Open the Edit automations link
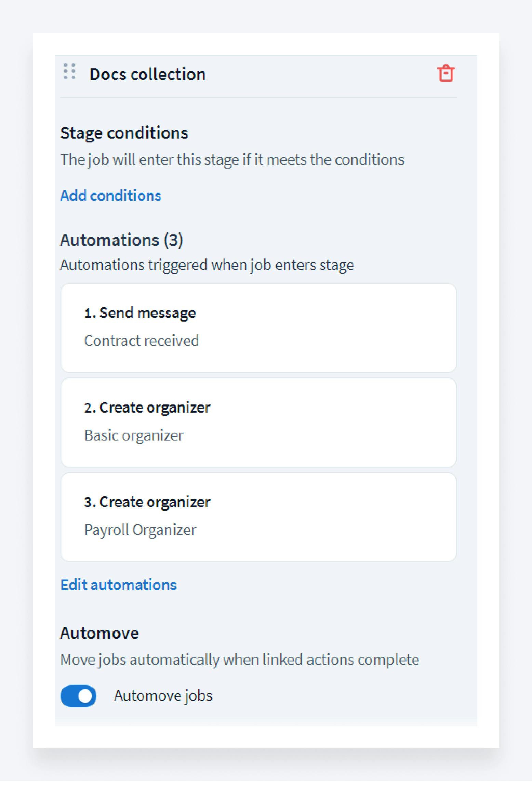 118,585
